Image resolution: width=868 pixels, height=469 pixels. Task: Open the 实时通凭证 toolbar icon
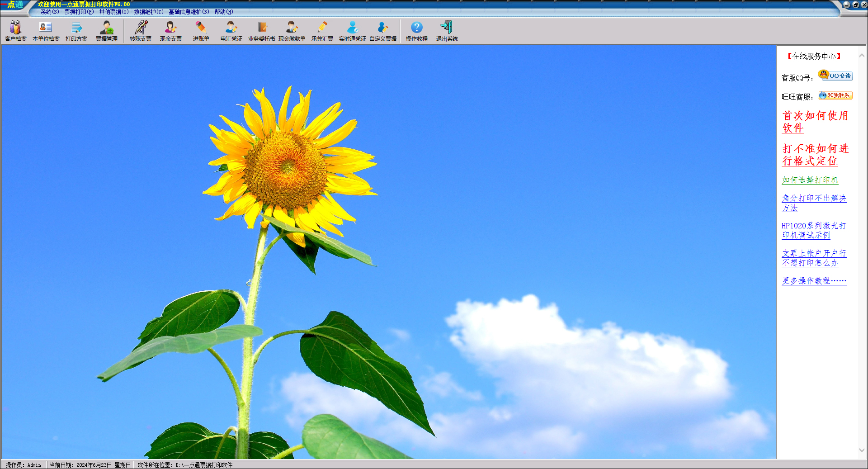tap(353, 31)
